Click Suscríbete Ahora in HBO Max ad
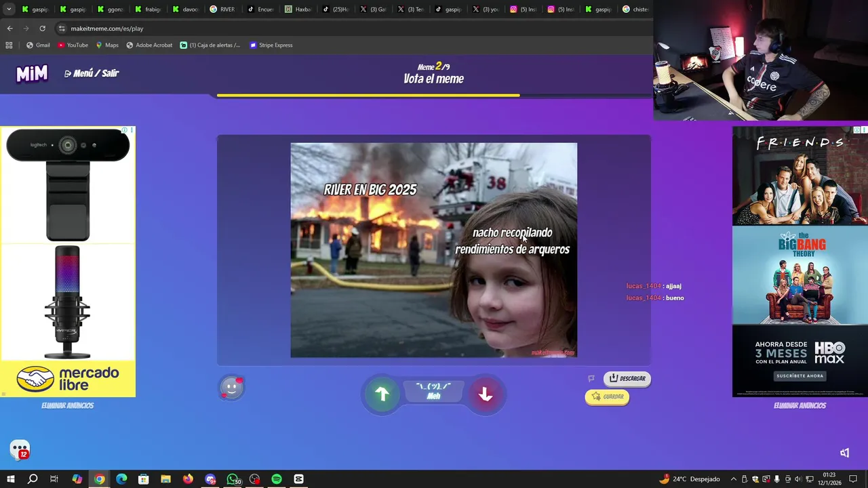 click(800, 375)
